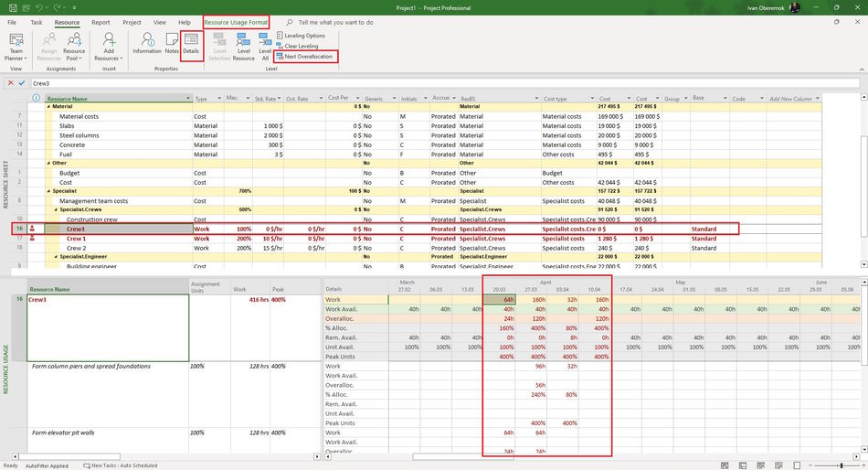
Task: Click the Report status bar view icon
Action: click(x=797, y=465)
